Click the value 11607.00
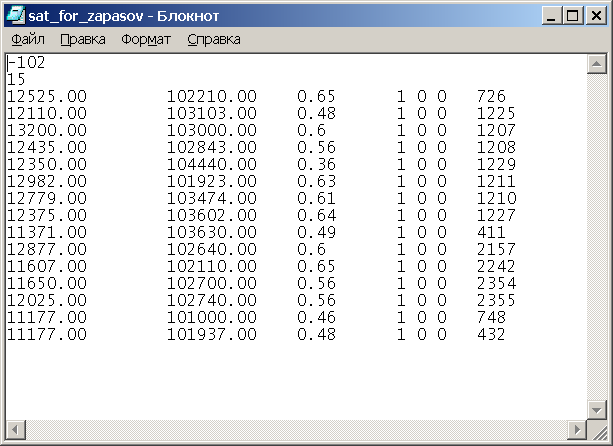 pos(47,267)
